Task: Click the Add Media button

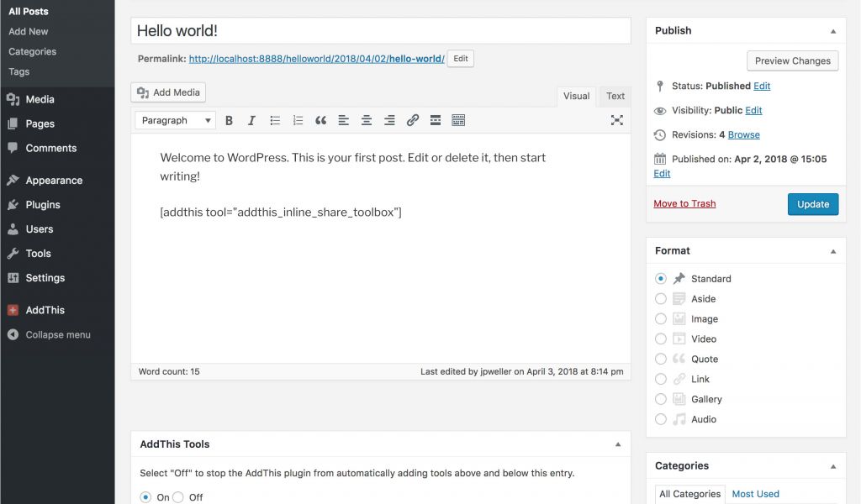Action: pos(168,92)
